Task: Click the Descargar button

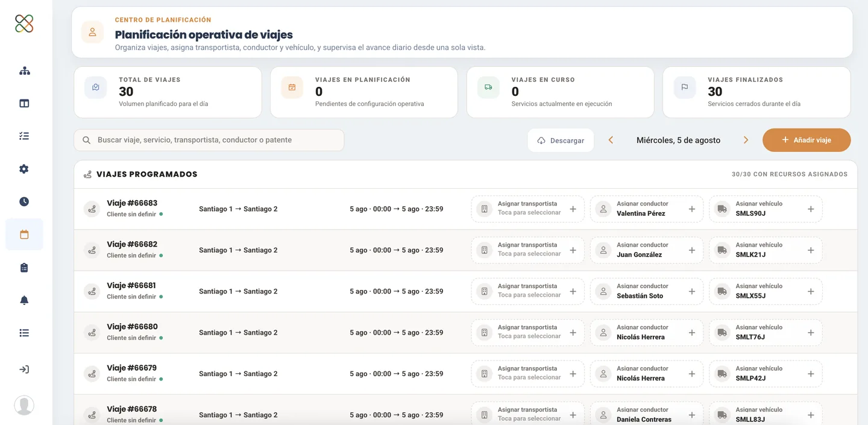Action: click(x=561, y=140)
